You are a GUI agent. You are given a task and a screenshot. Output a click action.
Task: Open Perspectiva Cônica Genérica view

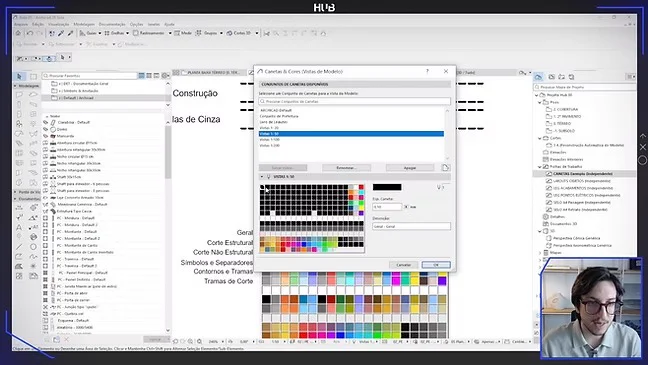click(x=577, y=239)
